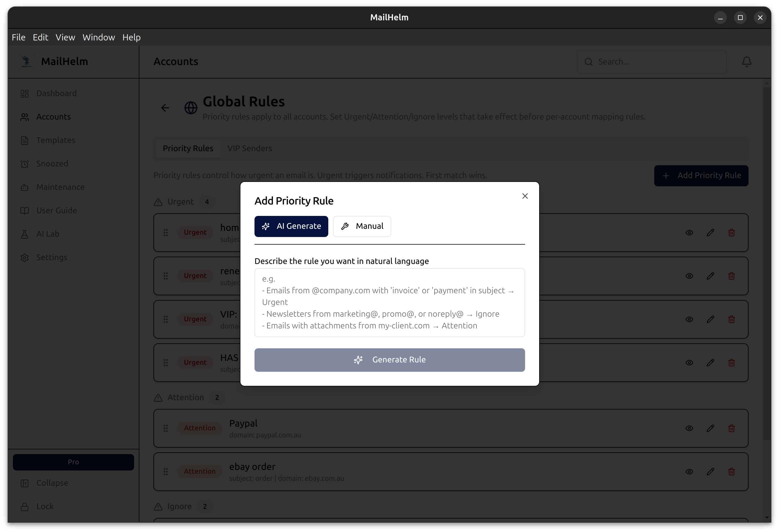This screenshot has width=779, height=532.
Task: Select the AI Generate mode
Action: [x=291, y=226]
